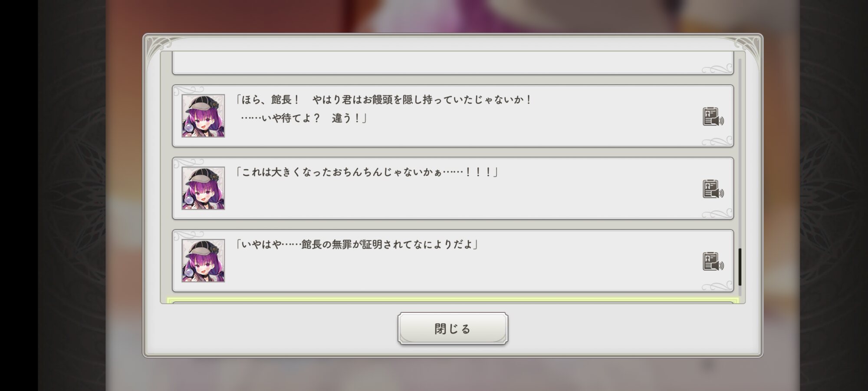Replay voice for いやはや……館長の無罪 line
This screenshot has height=391, width=868.
coord(713,262)
